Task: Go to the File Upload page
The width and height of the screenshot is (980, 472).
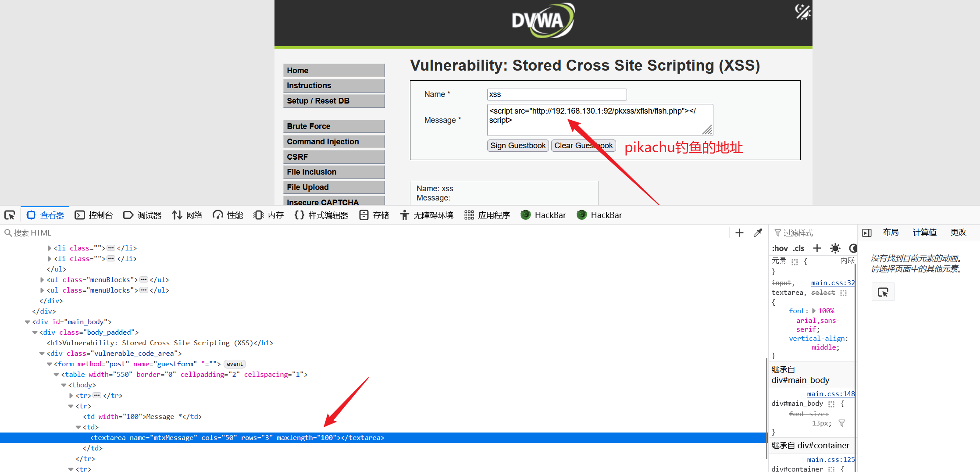Action: [334, 187]
